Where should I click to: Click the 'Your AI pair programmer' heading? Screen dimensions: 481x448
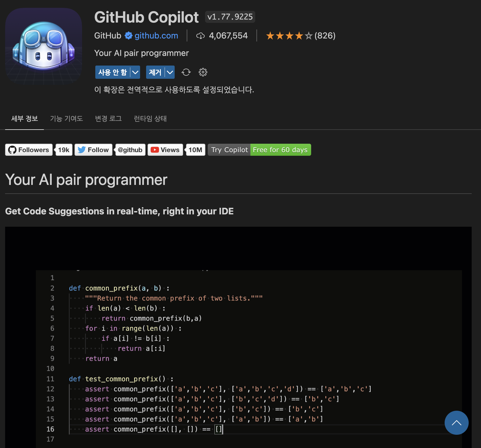click(x=86, y=180)
